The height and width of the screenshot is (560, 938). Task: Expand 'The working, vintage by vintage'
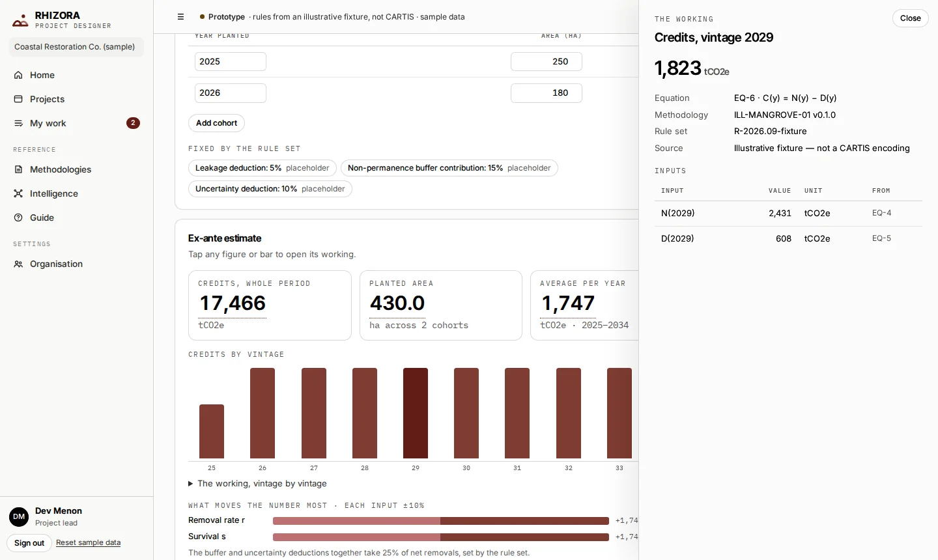(257, 483)
